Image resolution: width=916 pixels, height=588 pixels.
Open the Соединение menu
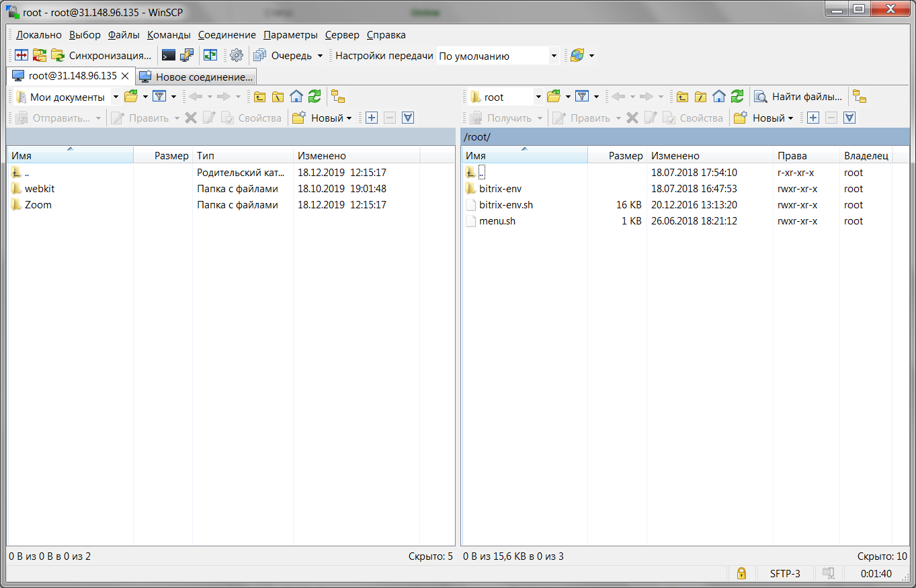pyautogui.click(x=227, y=35)
